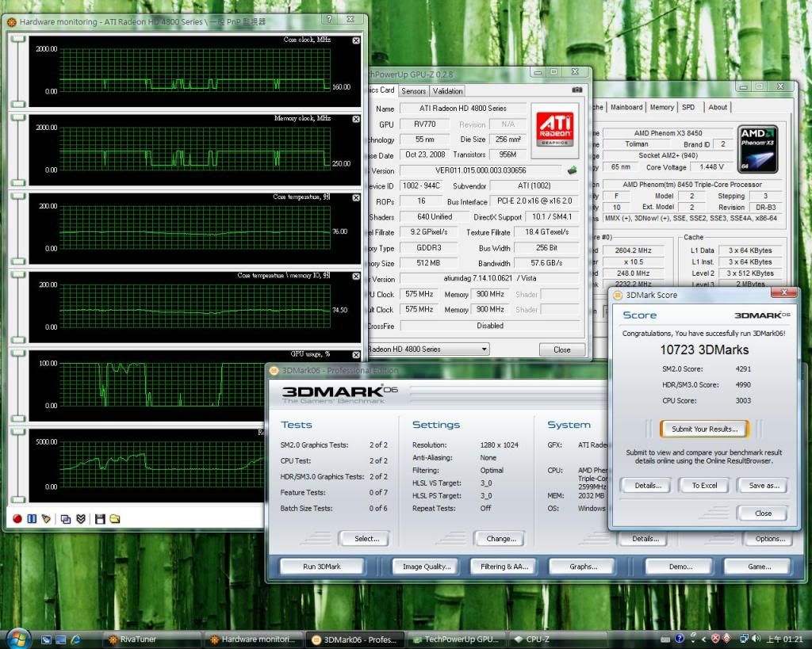812x649 pixels.
Task: Open the Validation tab in GPU-Z
Action: coord(447,91)
